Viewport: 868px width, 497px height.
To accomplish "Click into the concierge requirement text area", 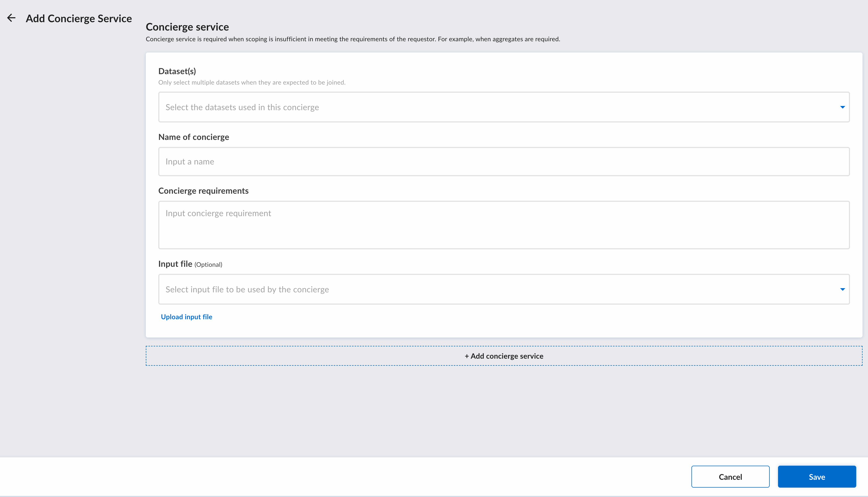I will point(504,225).
